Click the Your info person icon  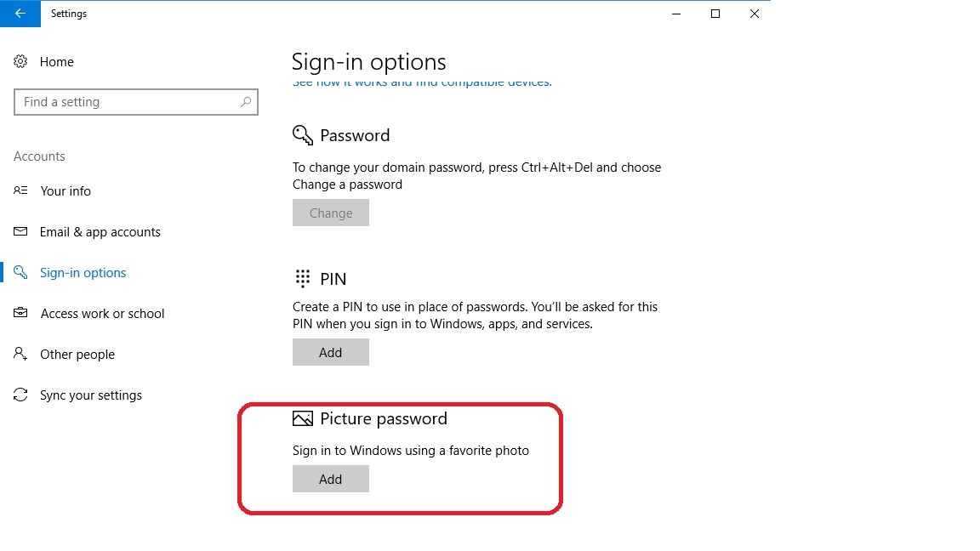point(20,190)
